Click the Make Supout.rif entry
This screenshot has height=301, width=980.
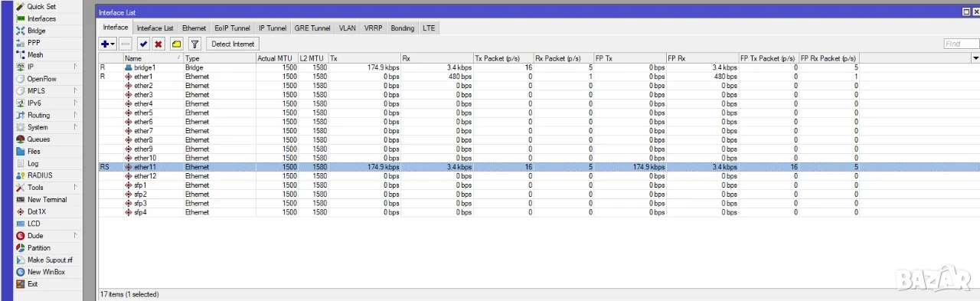coord(50,260)
